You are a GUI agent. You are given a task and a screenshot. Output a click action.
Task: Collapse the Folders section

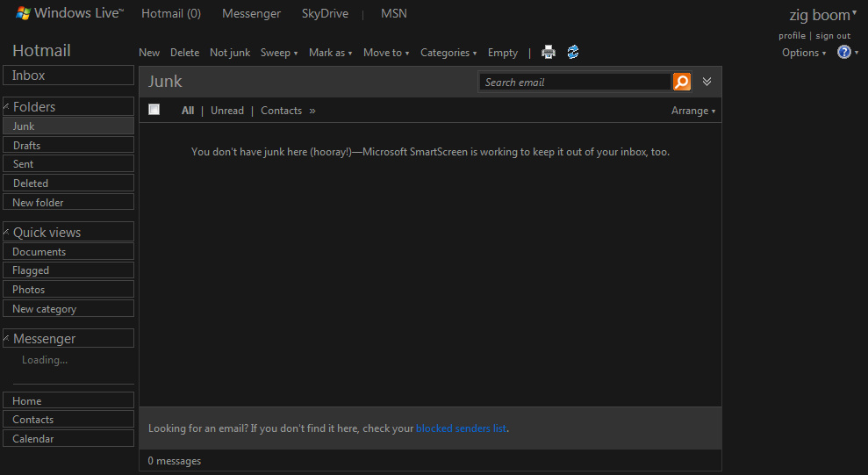click(6, 106)
